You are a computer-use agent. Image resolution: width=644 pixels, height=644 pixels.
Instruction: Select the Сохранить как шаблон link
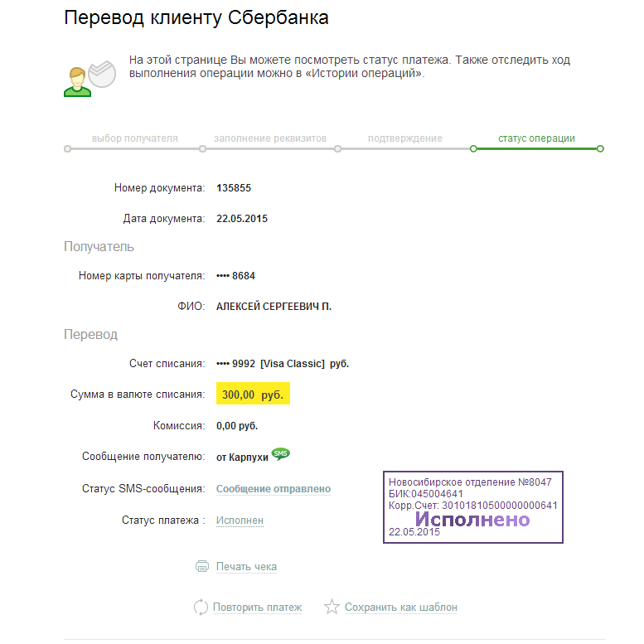tap(400, 608)
